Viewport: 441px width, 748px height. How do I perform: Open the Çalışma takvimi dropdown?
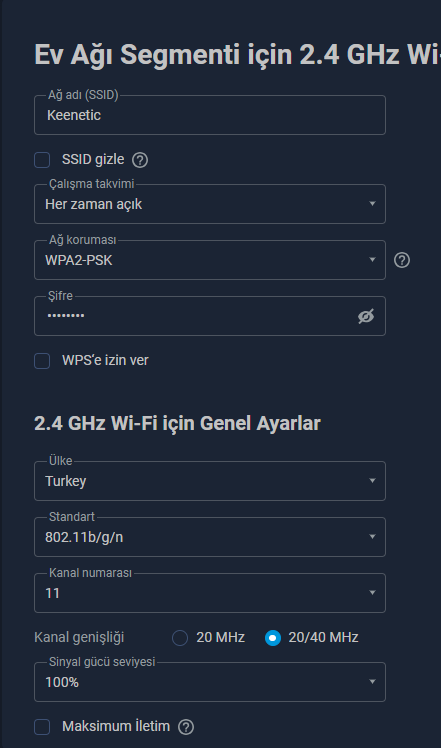210,204
